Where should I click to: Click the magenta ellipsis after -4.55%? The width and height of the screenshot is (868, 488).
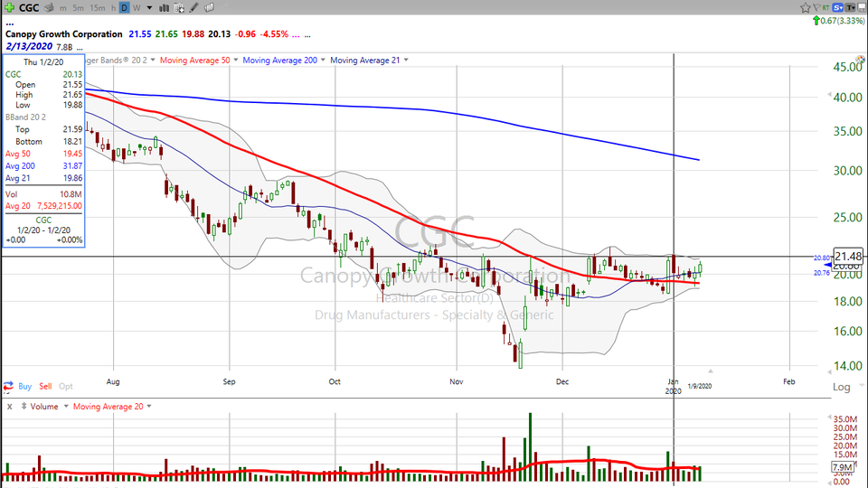tap(296, 34)
